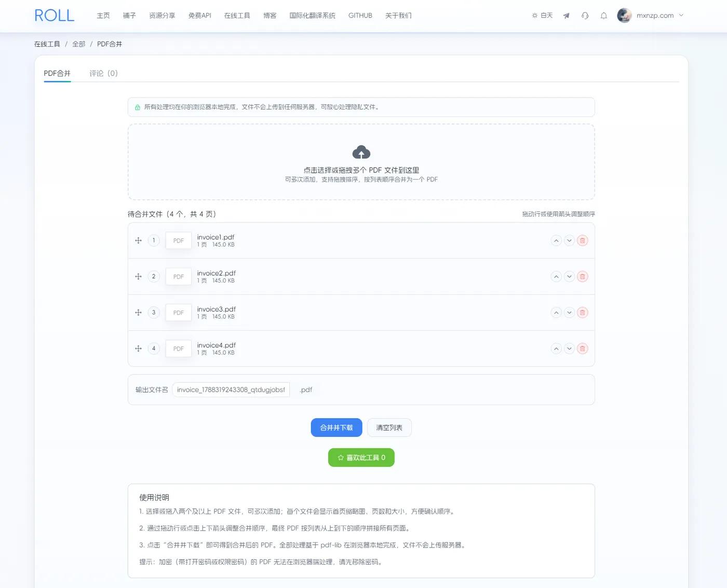Click the ROLL logo
The image size is (727, 588).
click(x=55, y=16)
